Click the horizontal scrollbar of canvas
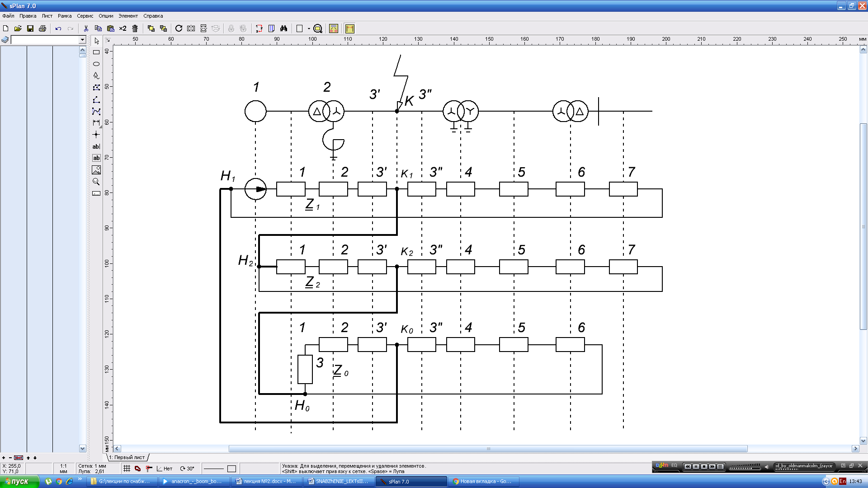 (x=487, y=449)
